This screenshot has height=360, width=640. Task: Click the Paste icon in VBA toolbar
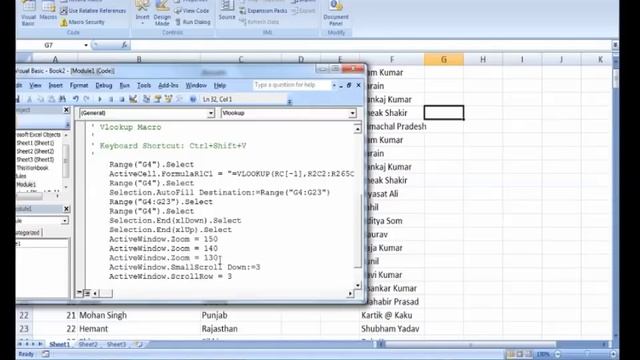click(x=51, y=99)
